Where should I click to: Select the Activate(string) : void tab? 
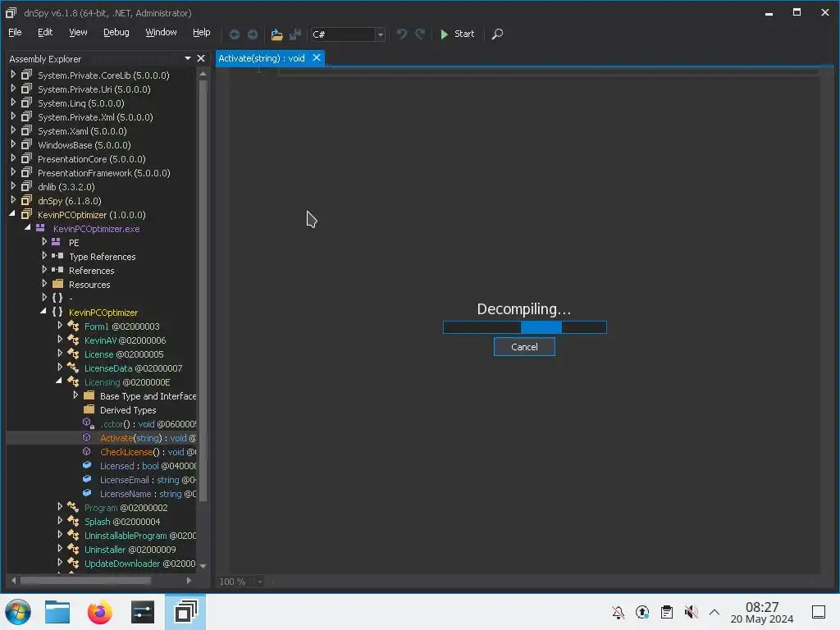coord(262,58)
